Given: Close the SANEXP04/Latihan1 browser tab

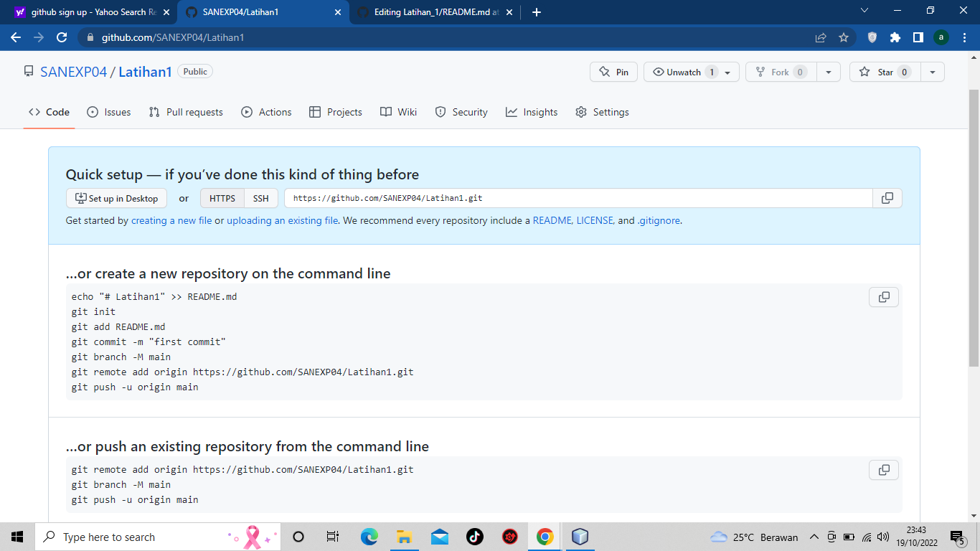Looking at the screenshot, I should [338, 12].
